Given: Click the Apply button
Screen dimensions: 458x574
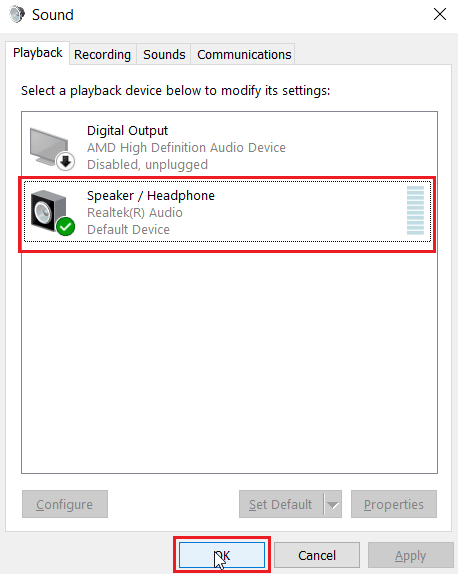Looking at the screenshot, I should pyautogui.click(x=410, y=555).
